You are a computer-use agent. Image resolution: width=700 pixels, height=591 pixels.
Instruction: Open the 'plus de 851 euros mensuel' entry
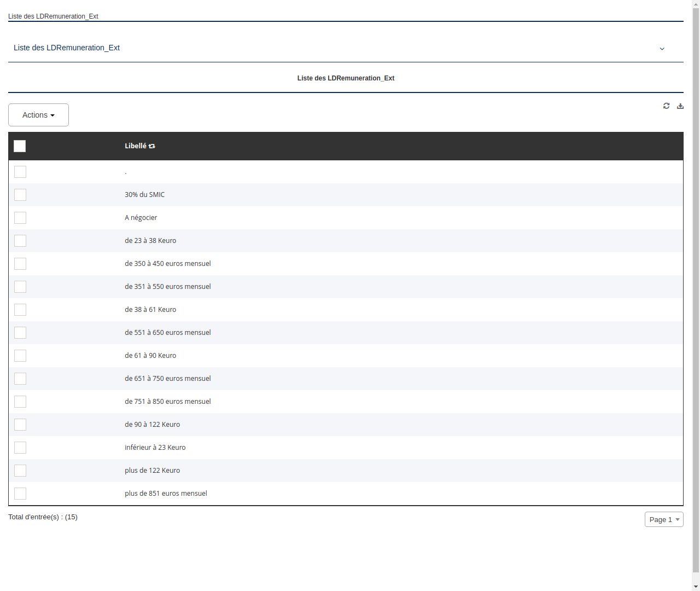click(166, 493)
